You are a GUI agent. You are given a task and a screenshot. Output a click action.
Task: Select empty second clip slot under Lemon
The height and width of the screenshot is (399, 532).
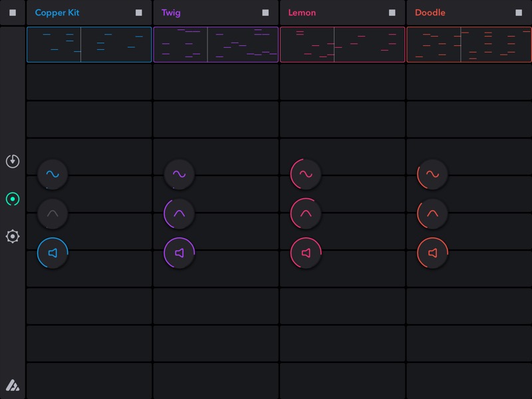tap(342, 82)
